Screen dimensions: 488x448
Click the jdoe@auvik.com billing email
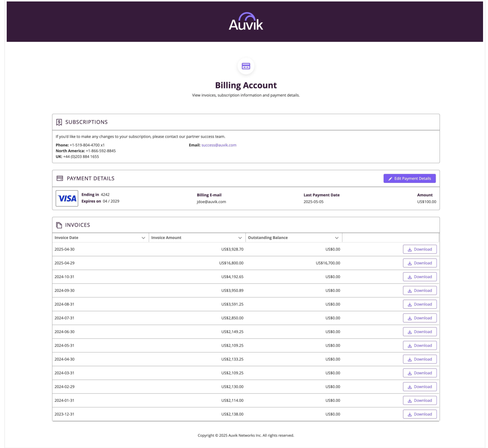click(x=211, y=202)
